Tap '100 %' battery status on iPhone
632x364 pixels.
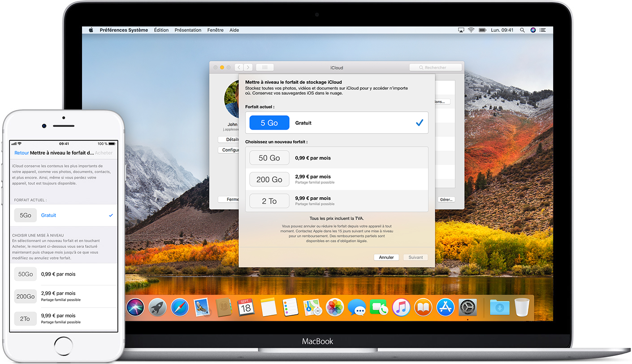pyautogui.click(x=102, y=144)
